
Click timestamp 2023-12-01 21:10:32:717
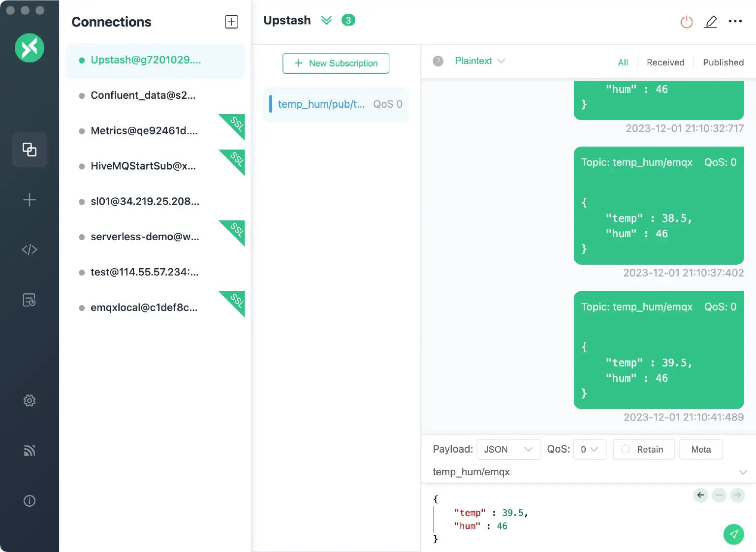click(685, 128)
